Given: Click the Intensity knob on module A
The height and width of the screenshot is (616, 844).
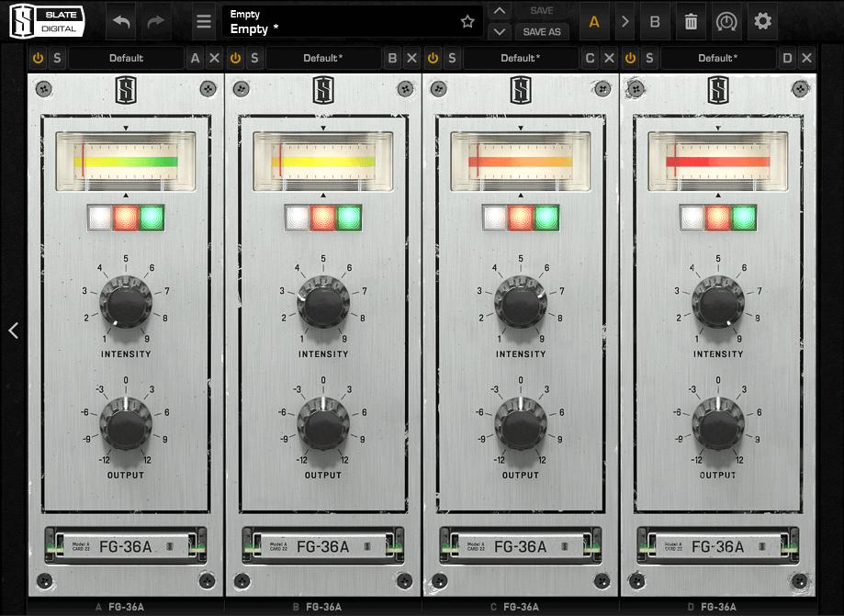Looking at the screenshot, I should point(126,304).
